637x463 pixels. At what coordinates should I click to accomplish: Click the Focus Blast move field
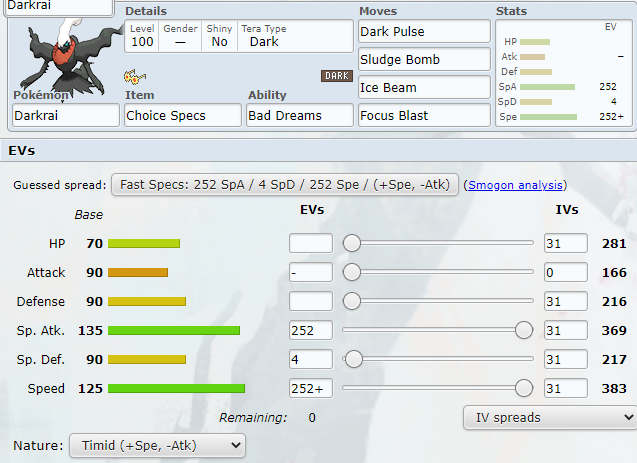click(x=424, y=115)
